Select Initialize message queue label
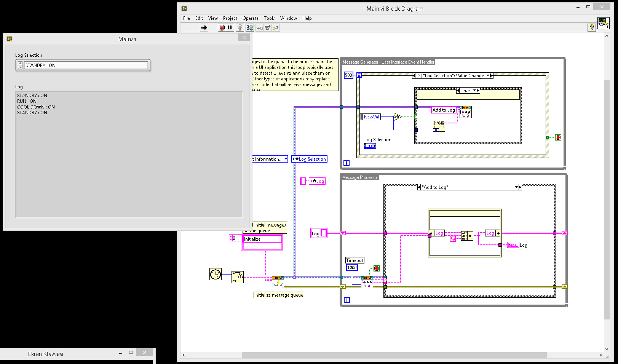The height and width of the screenshot is (364, 618). [x=279, y=295]
